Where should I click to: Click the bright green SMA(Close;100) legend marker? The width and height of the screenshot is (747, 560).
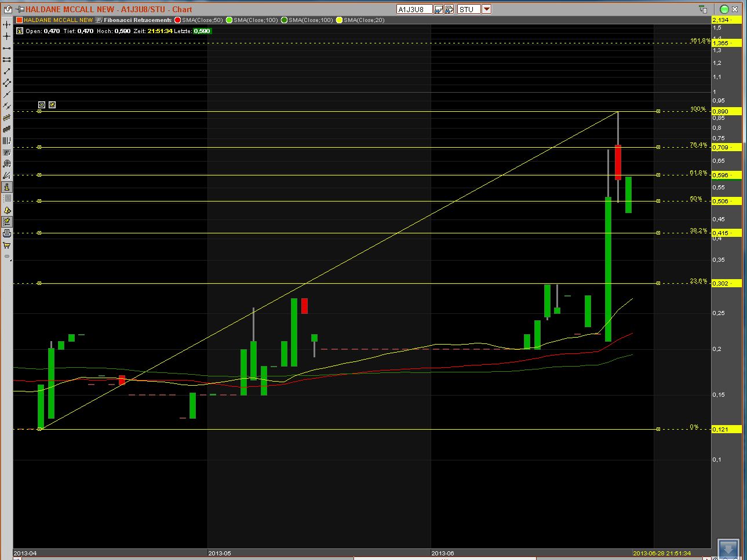point(229,20)
